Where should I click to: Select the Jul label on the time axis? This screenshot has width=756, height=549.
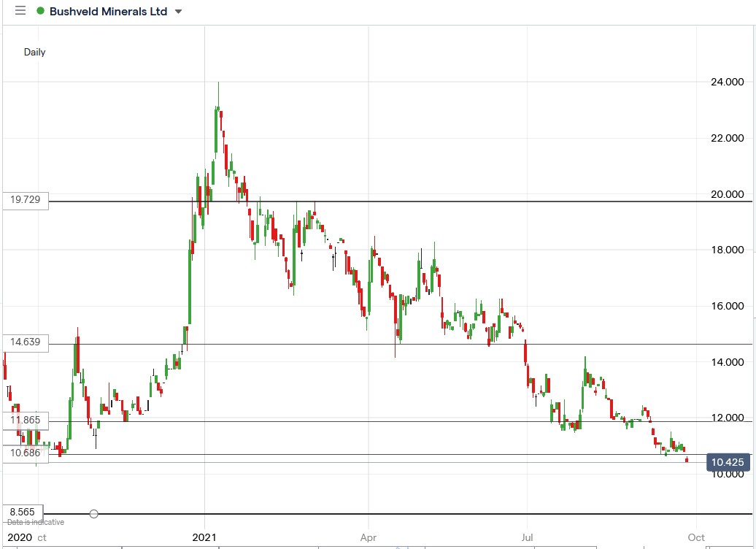coord(527,537)
